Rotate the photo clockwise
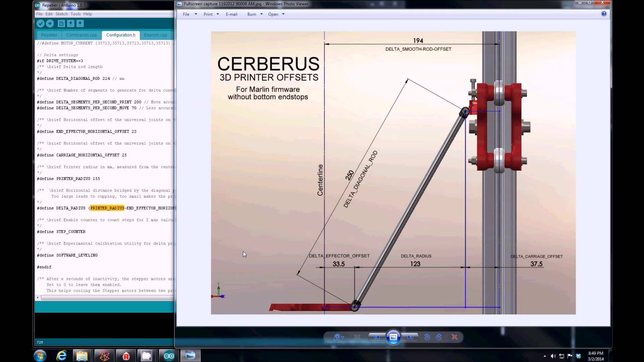 pyautogui.click(x=439, y=337)
